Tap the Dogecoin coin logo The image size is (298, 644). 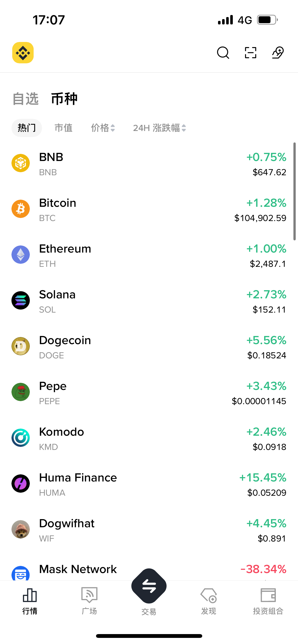(21, 346)
